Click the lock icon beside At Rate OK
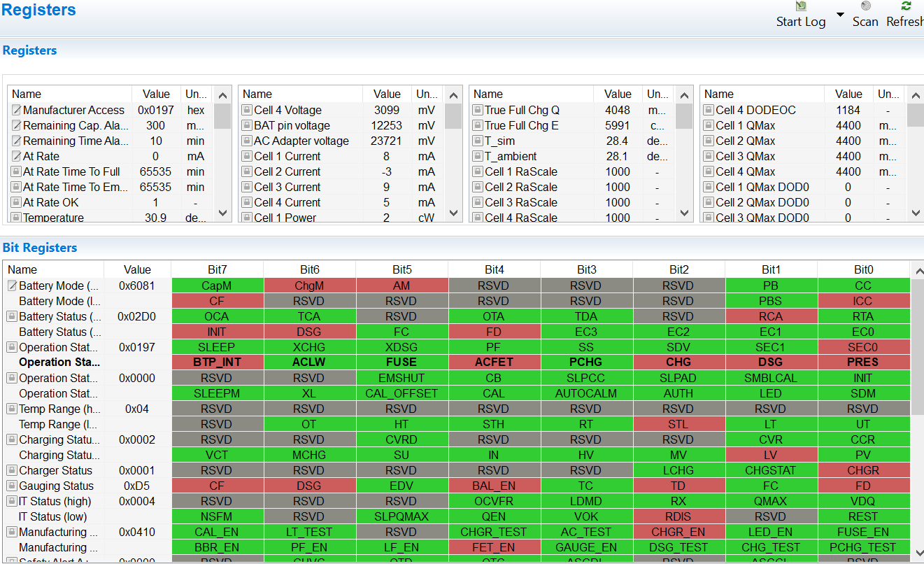Image resolution: width=924 pixels, height=564 pixels. click(16, 202)
